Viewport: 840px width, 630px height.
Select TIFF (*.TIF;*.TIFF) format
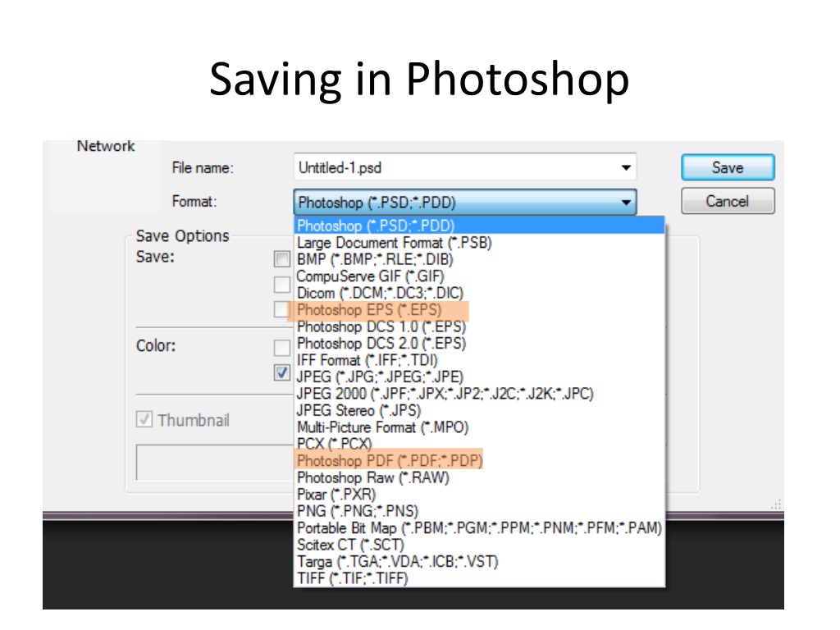479,578
